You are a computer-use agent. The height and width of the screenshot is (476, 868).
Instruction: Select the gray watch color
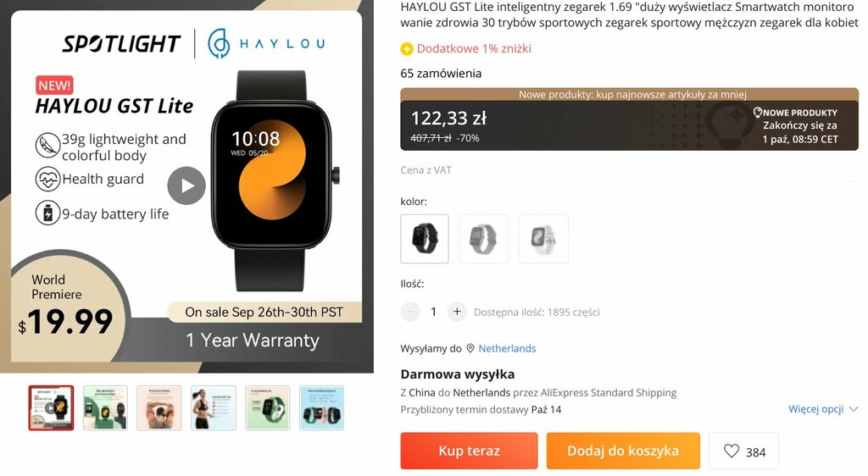(484, 239)
